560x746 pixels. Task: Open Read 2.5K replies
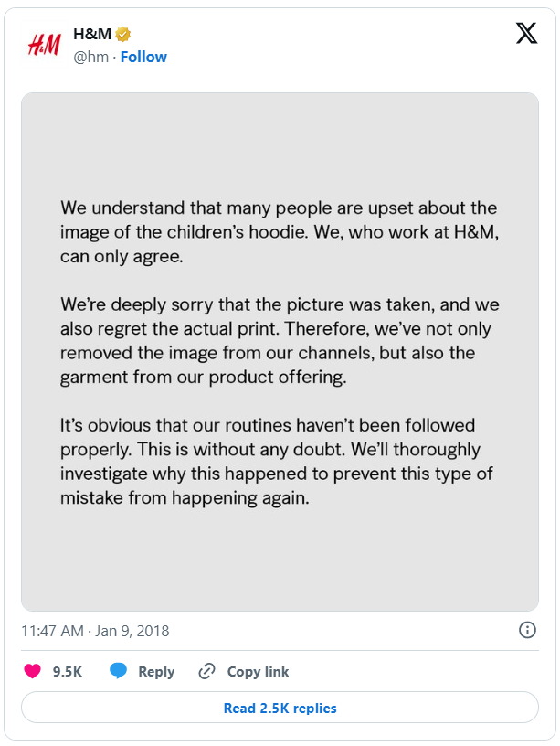[280, 708]
